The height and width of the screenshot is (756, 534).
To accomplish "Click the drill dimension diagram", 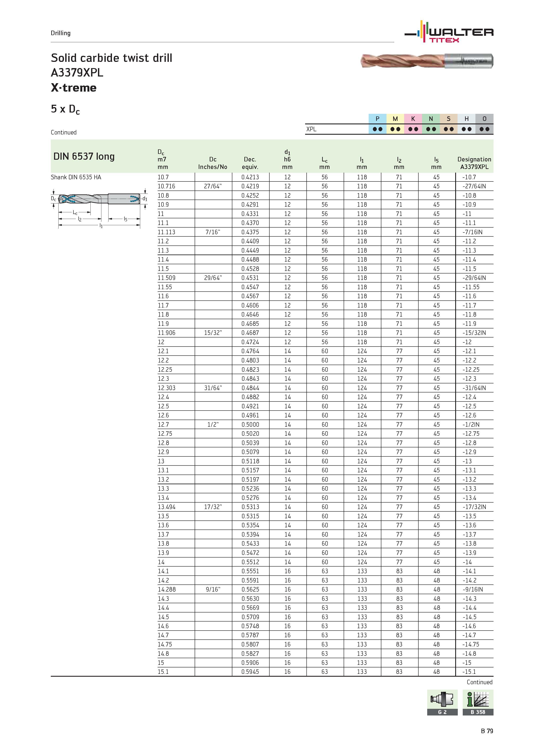I will click(x=99, y=209).
